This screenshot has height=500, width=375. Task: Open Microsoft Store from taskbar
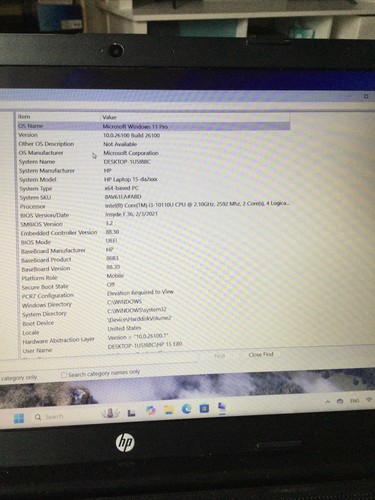(x=204, y=408)
